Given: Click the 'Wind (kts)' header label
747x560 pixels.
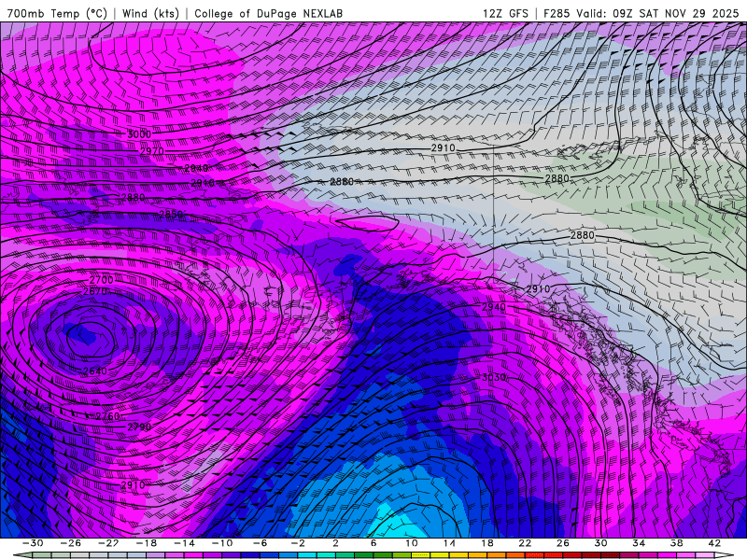Looking at the screenshot, I should 150,13.
